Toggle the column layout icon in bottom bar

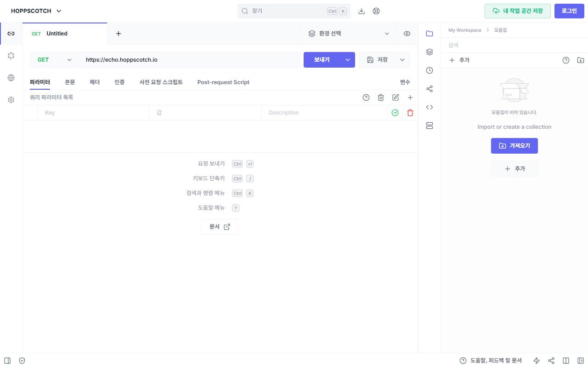[565, 360]
